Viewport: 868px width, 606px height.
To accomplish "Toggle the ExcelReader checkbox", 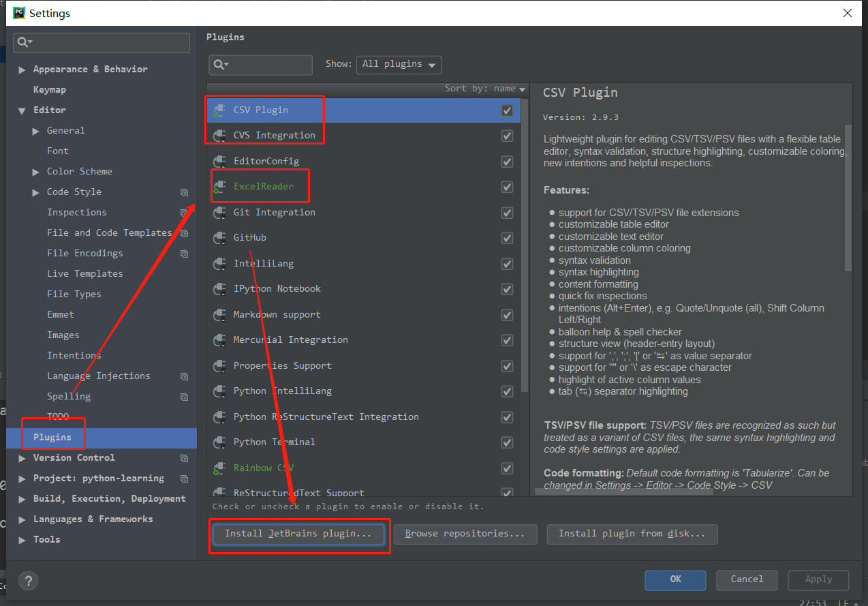I will (x=507, y=187).
